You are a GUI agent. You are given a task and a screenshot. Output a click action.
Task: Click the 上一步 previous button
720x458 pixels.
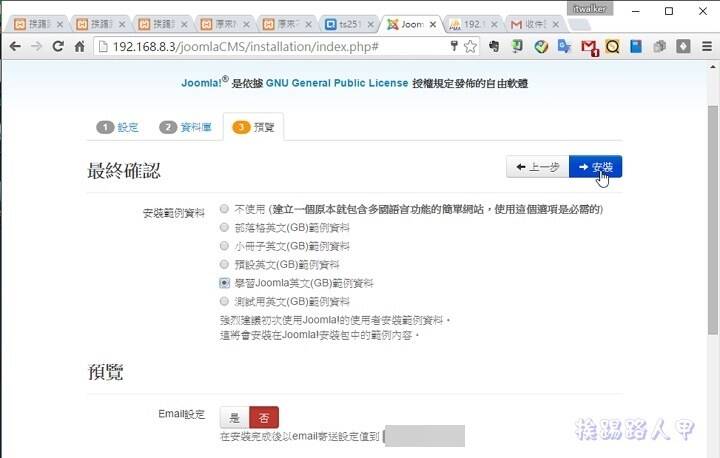(538, 167)
